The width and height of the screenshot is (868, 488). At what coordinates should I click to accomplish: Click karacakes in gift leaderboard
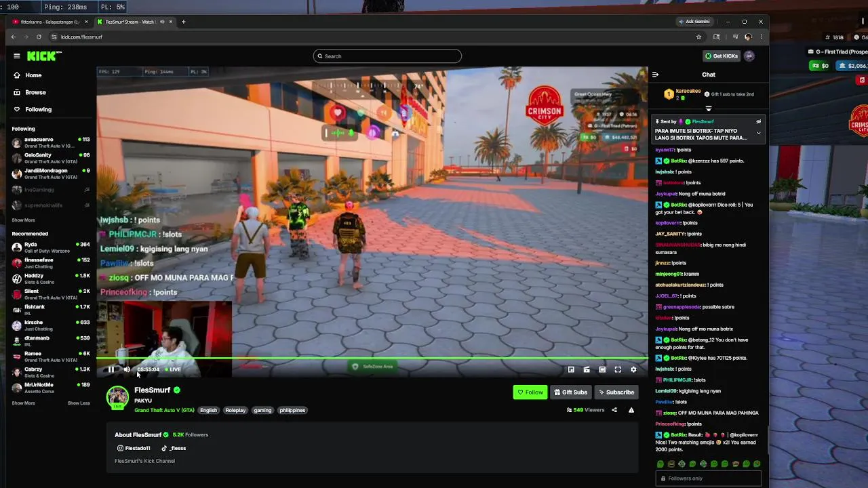point(688,91)
